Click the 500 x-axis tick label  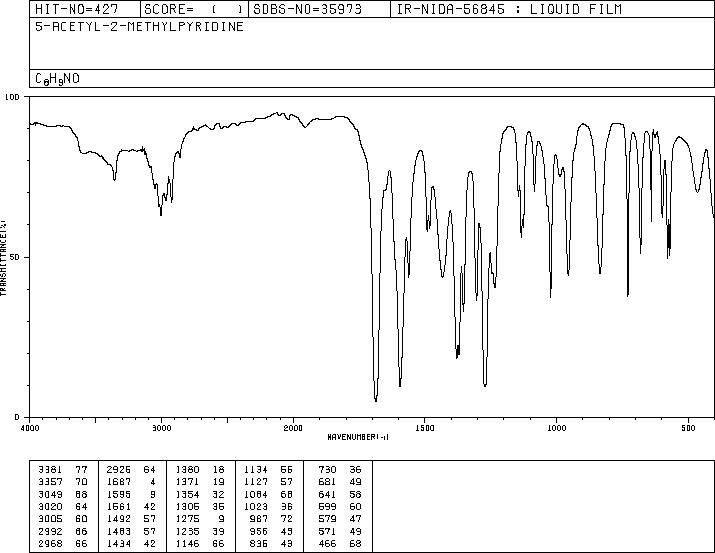[688, 428]
